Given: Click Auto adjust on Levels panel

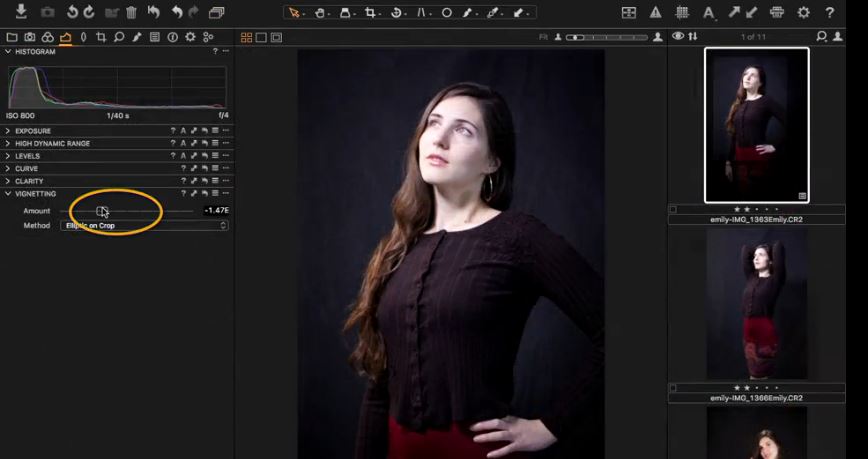Looking at the screenshot, I should [183, 156].
